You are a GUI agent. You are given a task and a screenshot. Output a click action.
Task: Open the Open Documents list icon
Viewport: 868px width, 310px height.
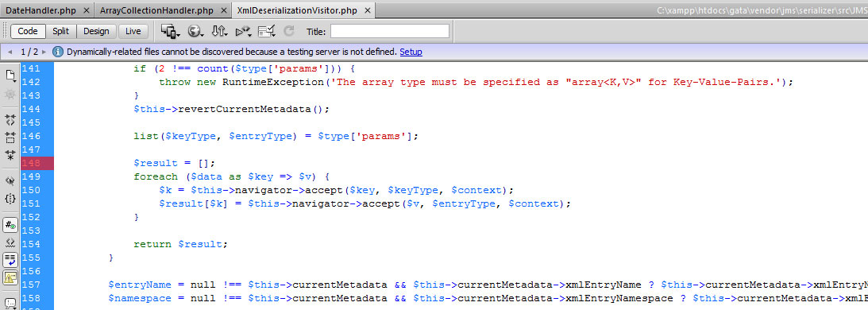pos(10,76)
